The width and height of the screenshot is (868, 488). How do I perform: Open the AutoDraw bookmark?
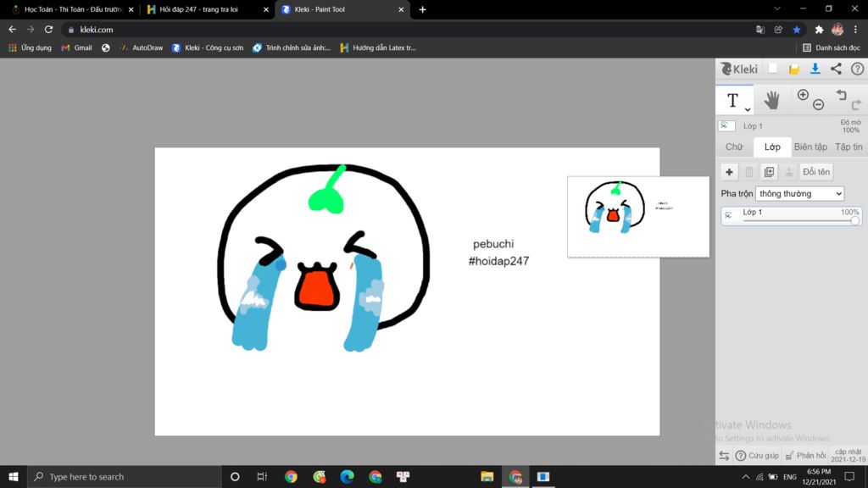click(x=142, y=47)
